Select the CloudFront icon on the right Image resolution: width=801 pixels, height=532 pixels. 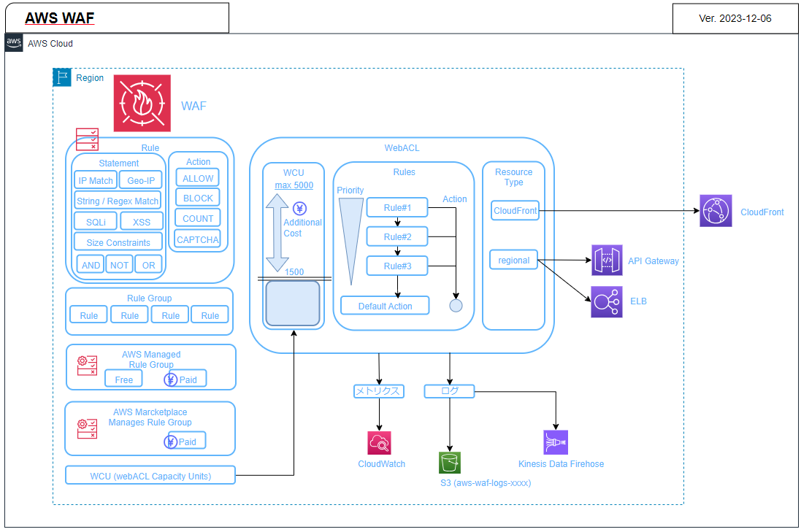(716, 211)
